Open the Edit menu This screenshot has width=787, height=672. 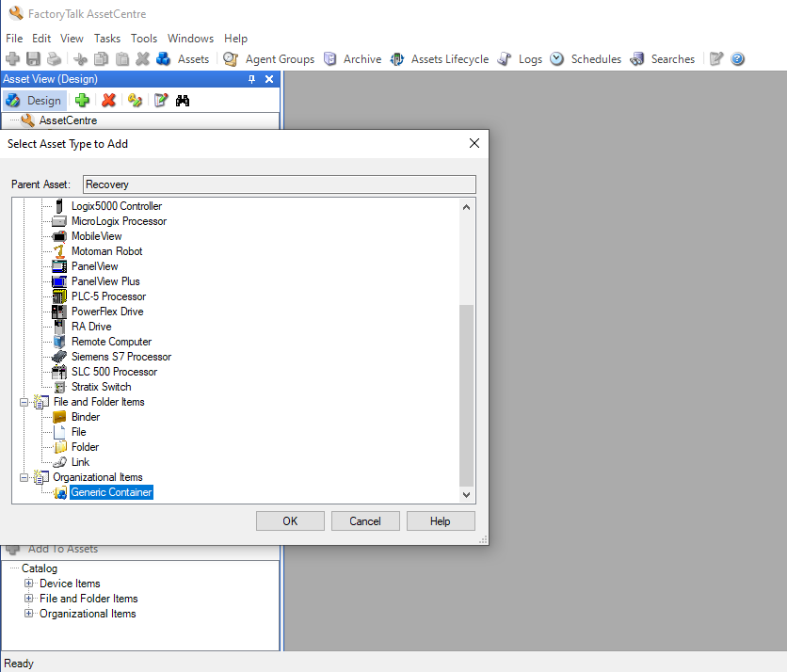tap(41, 39)
